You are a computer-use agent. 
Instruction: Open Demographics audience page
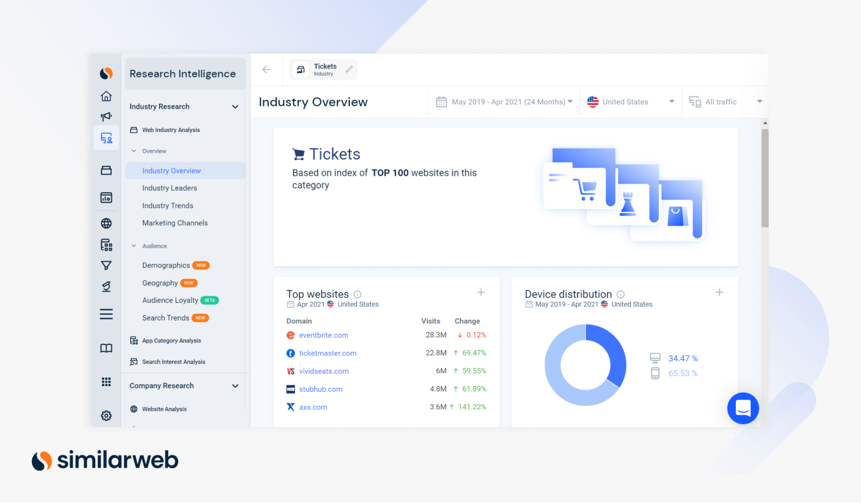tap(166, 266)
